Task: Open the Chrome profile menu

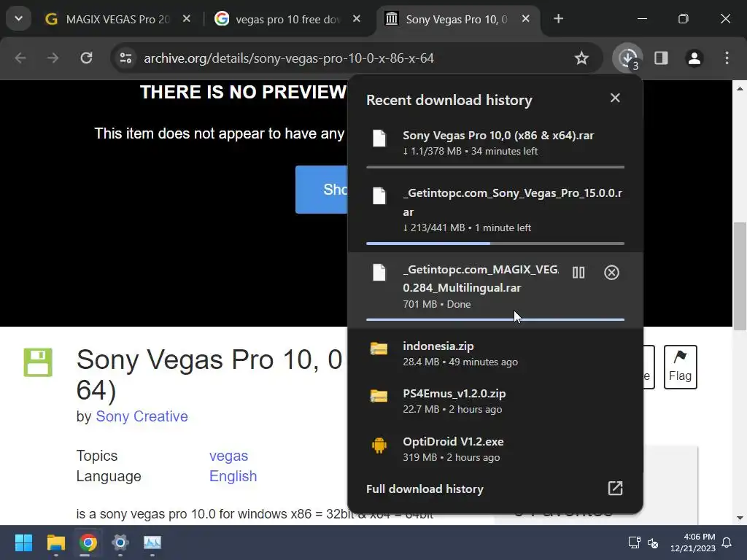Action: (x=694, y=58)
